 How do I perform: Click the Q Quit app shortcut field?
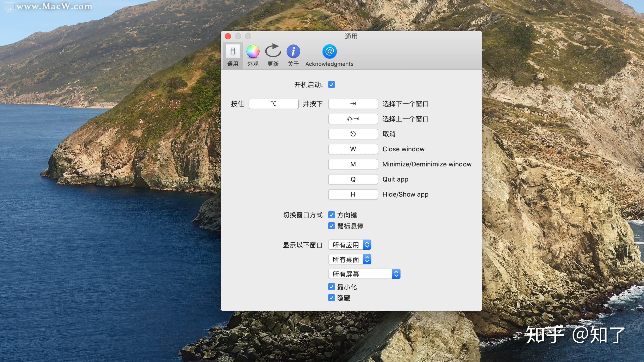[x=353, y=179]
